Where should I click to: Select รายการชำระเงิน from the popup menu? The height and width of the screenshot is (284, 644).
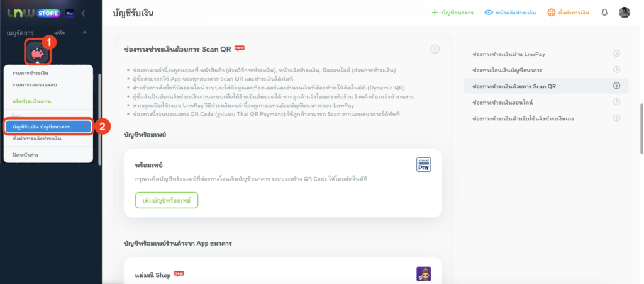point(31,74)
